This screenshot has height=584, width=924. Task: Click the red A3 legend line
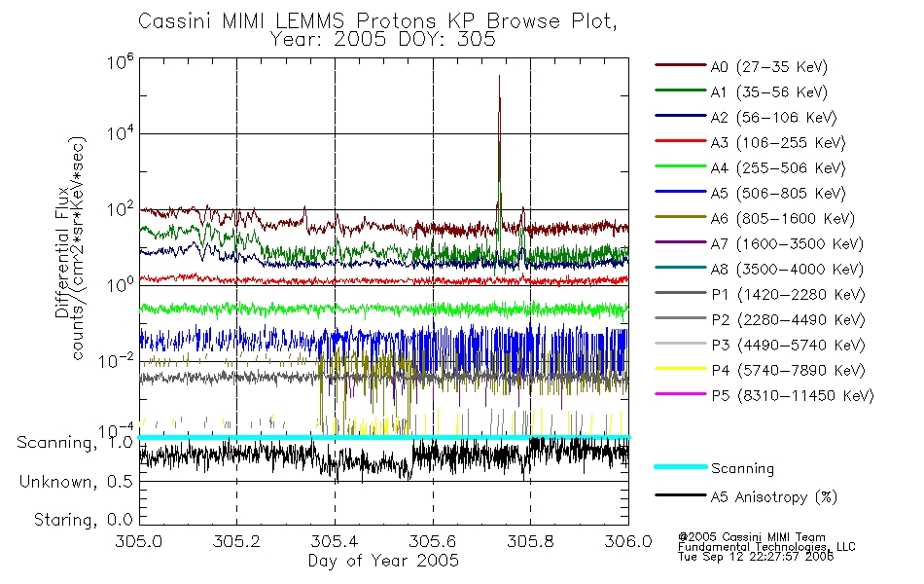680,141
